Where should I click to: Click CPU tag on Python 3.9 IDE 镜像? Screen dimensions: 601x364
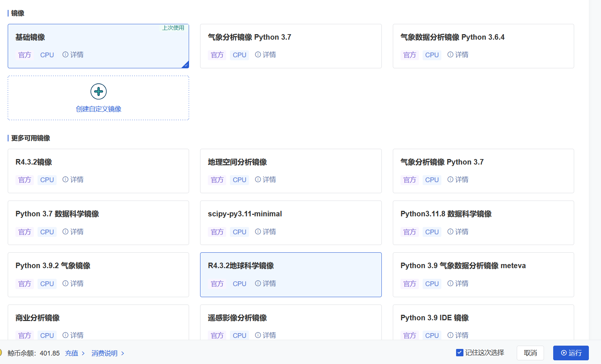pos(432,335)
